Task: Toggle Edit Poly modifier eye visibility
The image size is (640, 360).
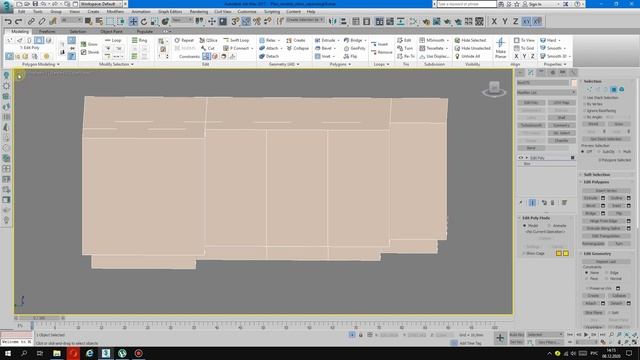Action: tap(520, 158)
